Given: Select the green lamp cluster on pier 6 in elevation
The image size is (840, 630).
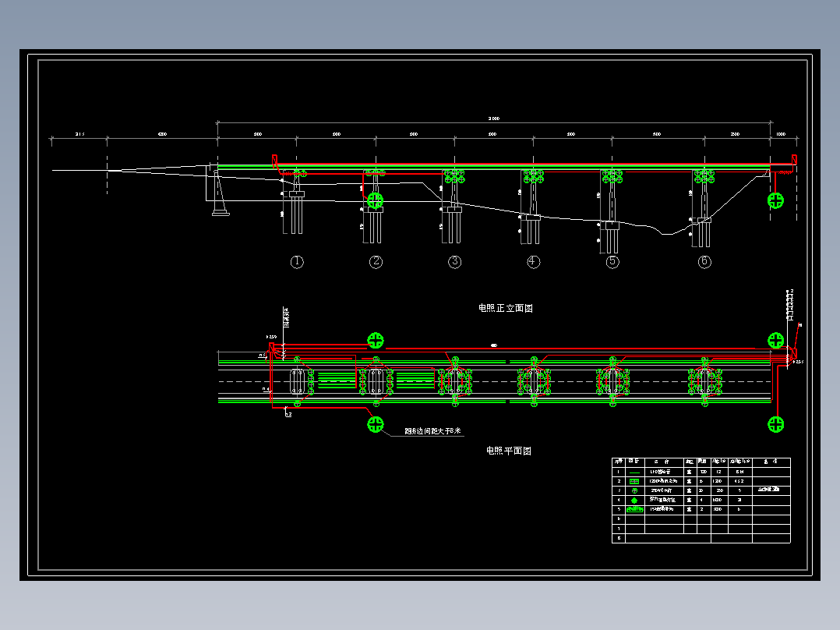Looking at the screenshot, I should 704,176.
